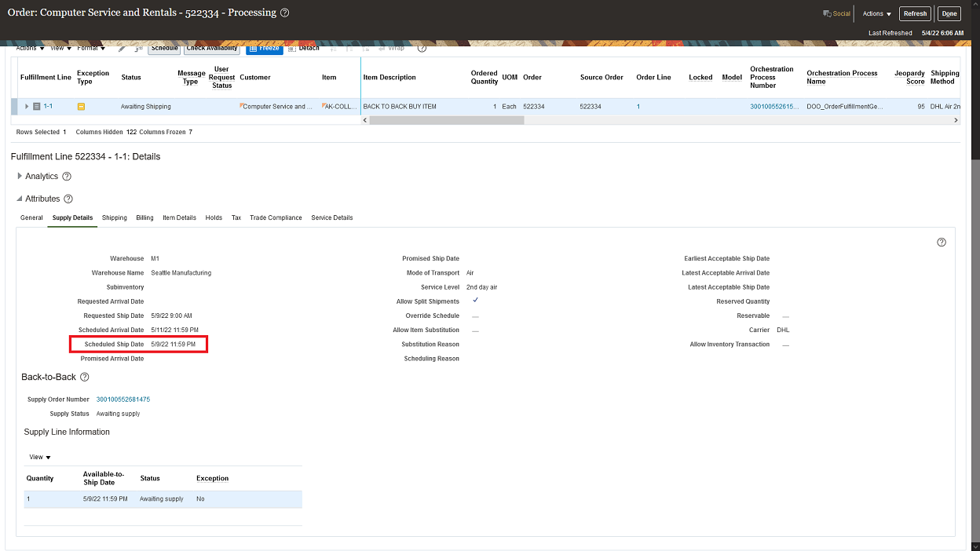
Task: Click the Customer column header
Action: tap(255, 77)
